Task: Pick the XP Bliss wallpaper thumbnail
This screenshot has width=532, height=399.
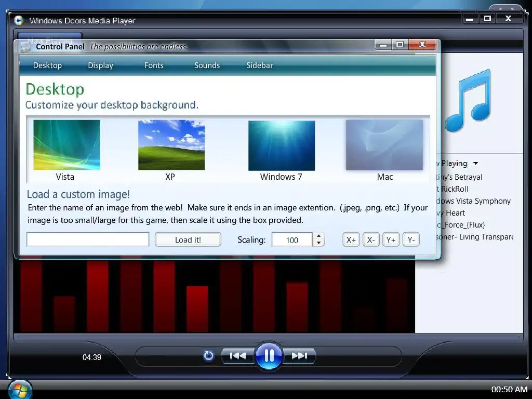Action: (x=171, y=145)
